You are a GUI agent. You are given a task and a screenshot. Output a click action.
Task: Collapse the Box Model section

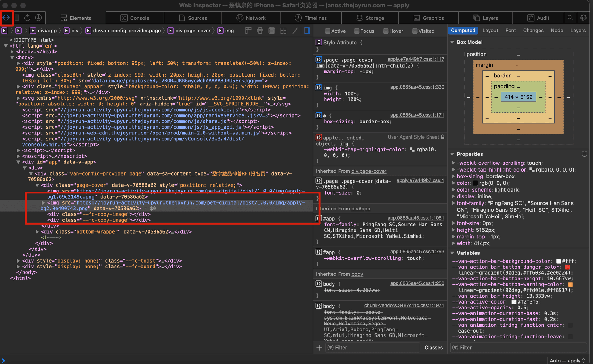coord(452,42)
